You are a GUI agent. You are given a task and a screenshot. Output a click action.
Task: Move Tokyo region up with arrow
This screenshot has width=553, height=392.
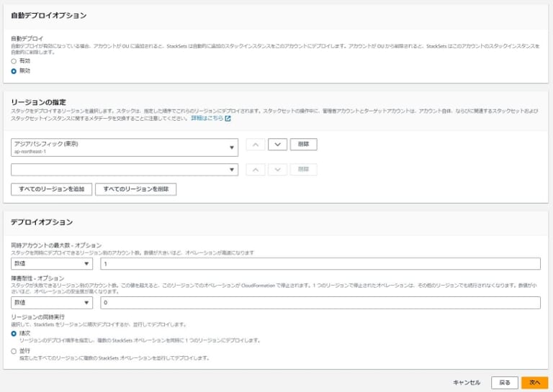tap(256, 145)
